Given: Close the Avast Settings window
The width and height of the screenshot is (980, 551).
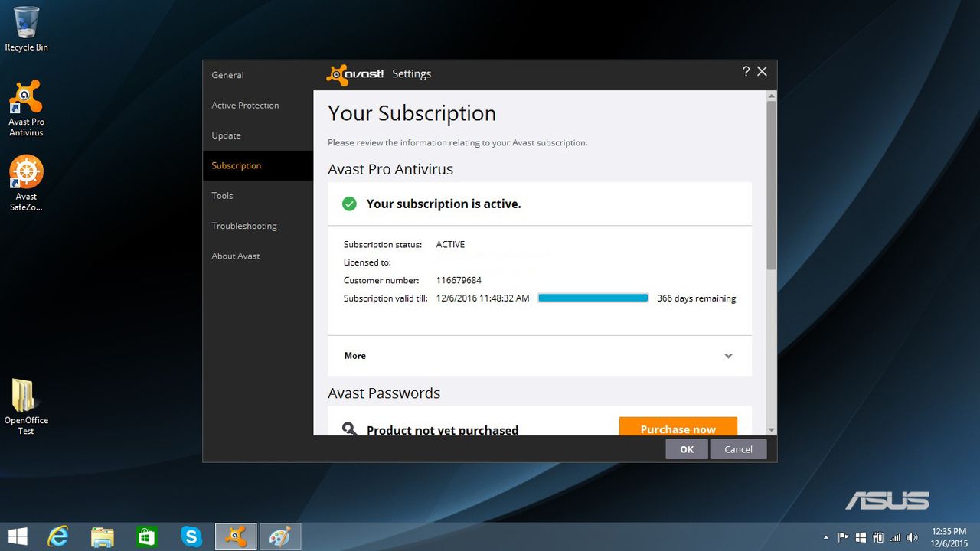Looking at the screenshot, I should 762,71.
